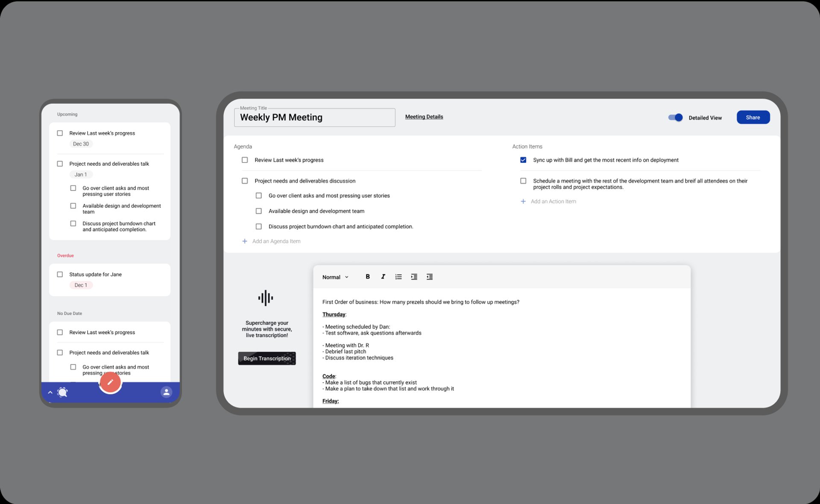Check Status update for Jane task

coord(60,274)
